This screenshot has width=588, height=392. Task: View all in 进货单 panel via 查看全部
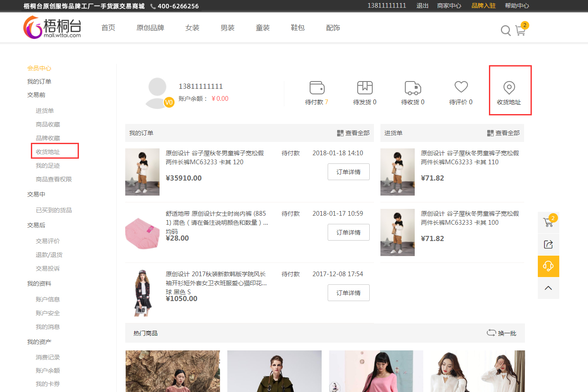(x=503, y=133)
